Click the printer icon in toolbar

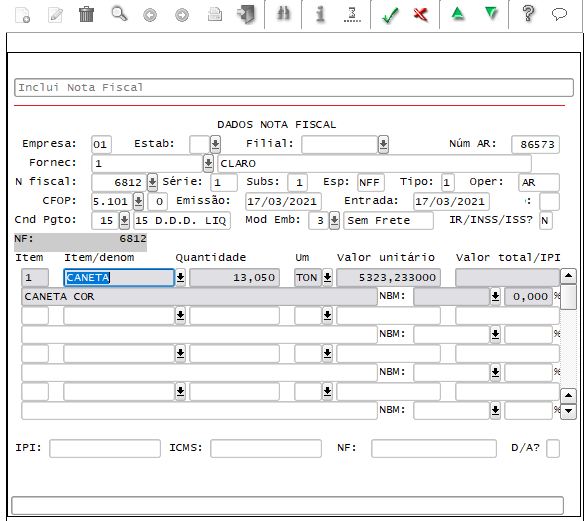pos(215,15)
